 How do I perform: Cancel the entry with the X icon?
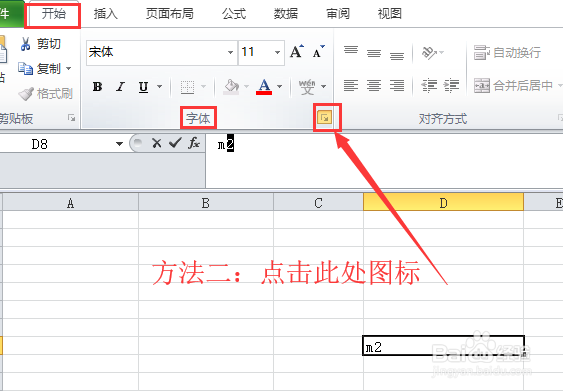click(157, 143)
